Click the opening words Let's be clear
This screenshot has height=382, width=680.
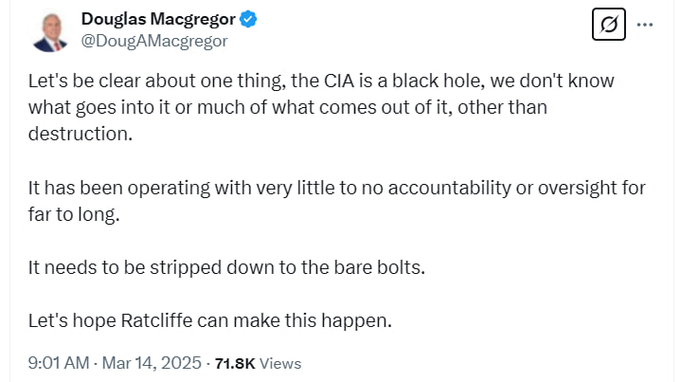(84, 81)
